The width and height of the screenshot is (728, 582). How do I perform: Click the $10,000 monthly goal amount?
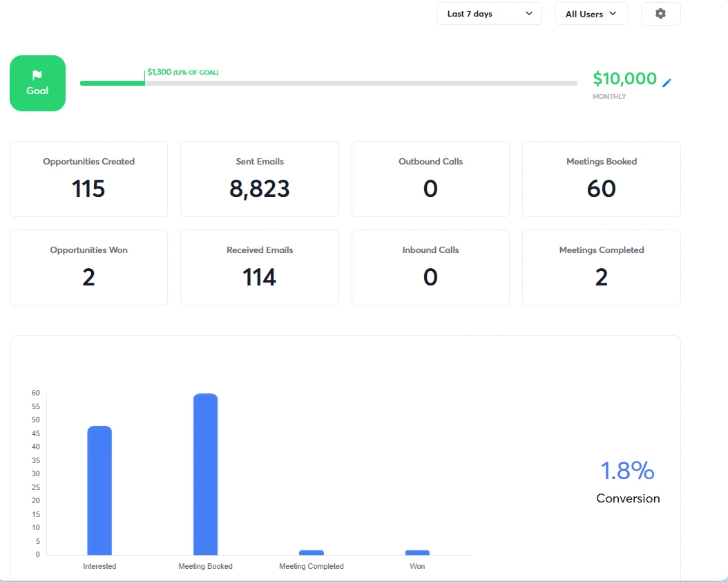point(624,79)
